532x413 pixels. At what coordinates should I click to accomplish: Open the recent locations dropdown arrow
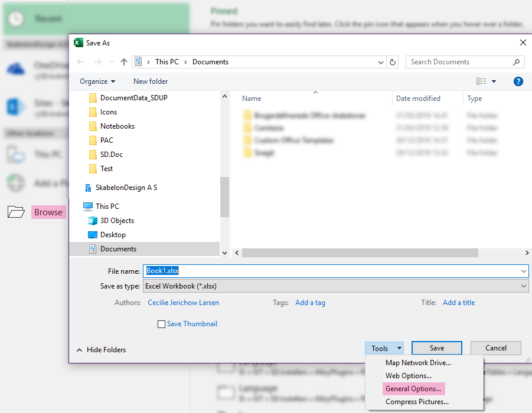(112, 62)
